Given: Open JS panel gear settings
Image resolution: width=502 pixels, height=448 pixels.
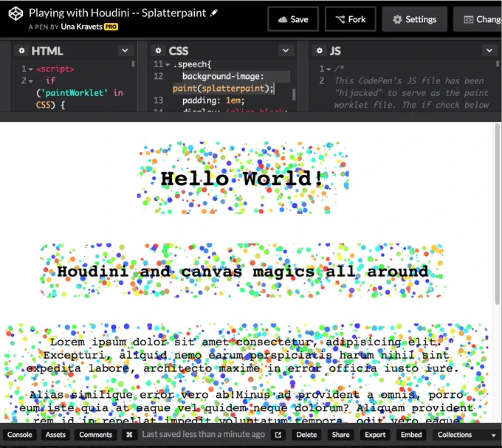Looking at the screenshot, I should coord(319,51).
